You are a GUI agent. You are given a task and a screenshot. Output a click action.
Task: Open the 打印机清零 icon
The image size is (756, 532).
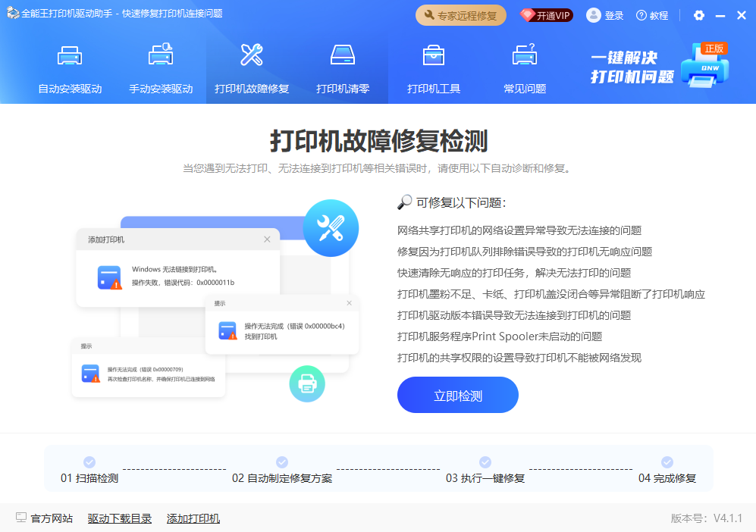pos(343,56)
